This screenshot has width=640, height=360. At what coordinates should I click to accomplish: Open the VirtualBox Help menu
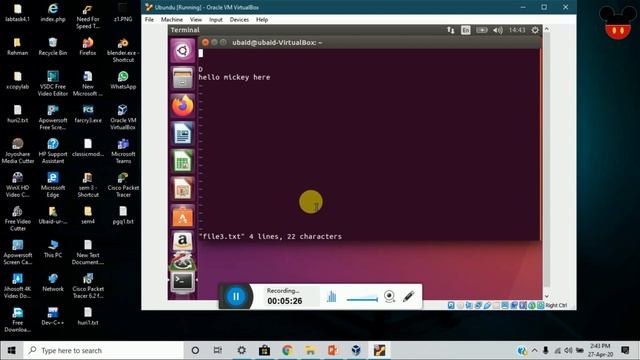click(x=262, y=20)
